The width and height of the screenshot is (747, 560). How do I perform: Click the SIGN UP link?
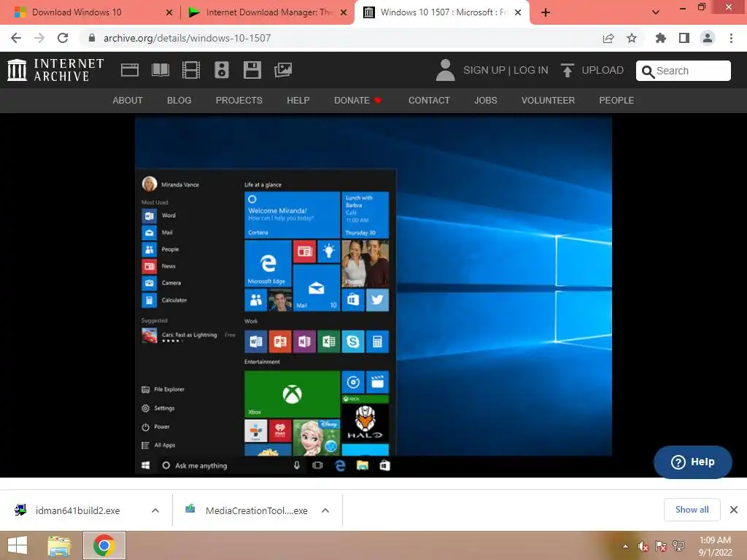click(x=484, y=70)
